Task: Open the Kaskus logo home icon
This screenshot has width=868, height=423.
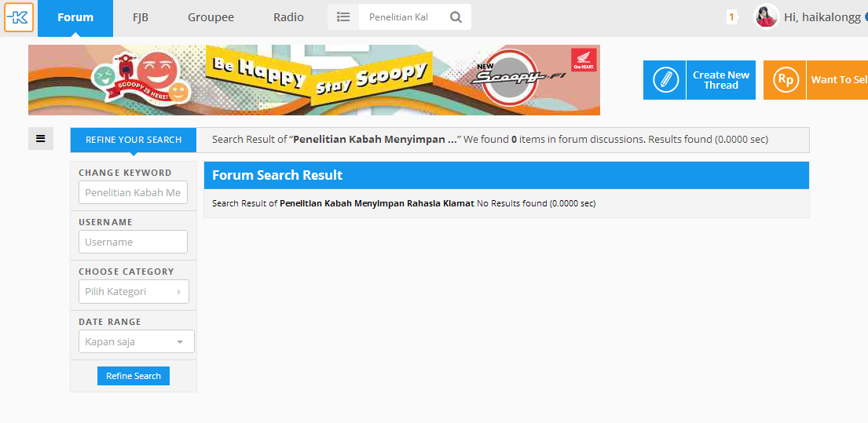Action: pyautogui.click(x=19, y=18)
